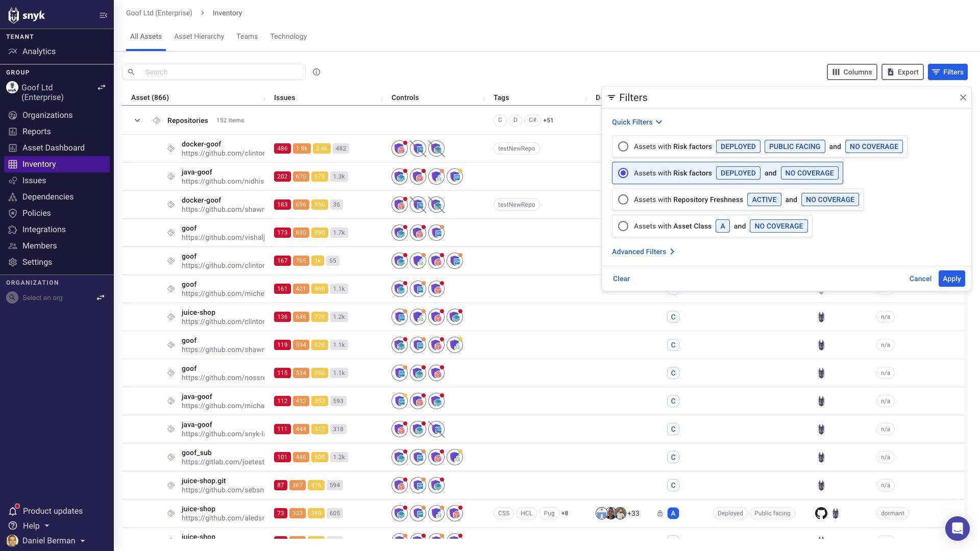The image size is (980, 551).
Task: Open Organizations in sidebar
Action: click(57, 115)
